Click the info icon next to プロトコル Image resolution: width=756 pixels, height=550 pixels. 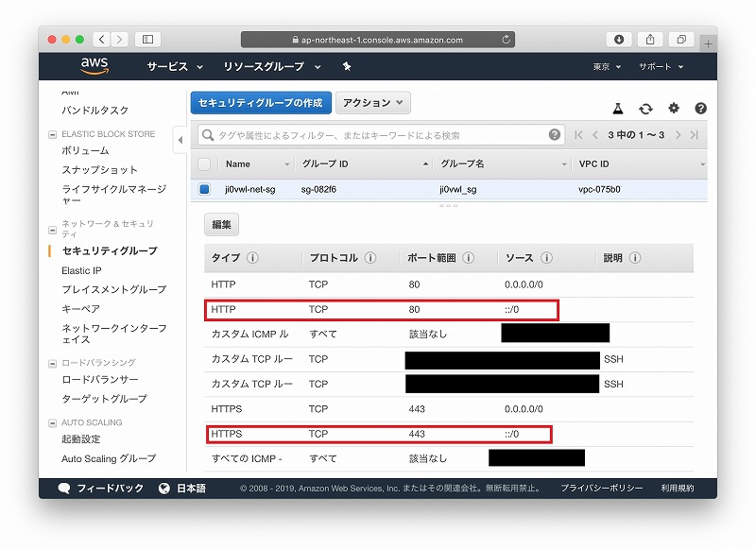(x=370, y=258)
